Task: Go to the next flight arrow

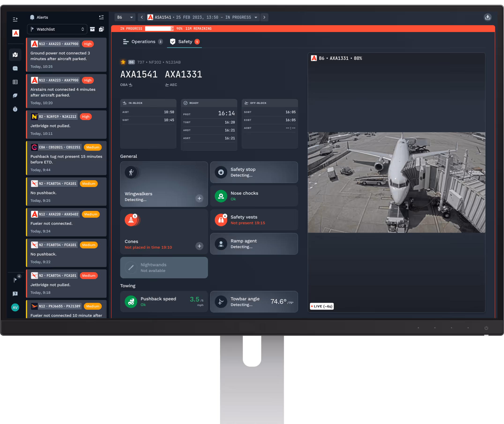Action: click(x=264, y=17)
